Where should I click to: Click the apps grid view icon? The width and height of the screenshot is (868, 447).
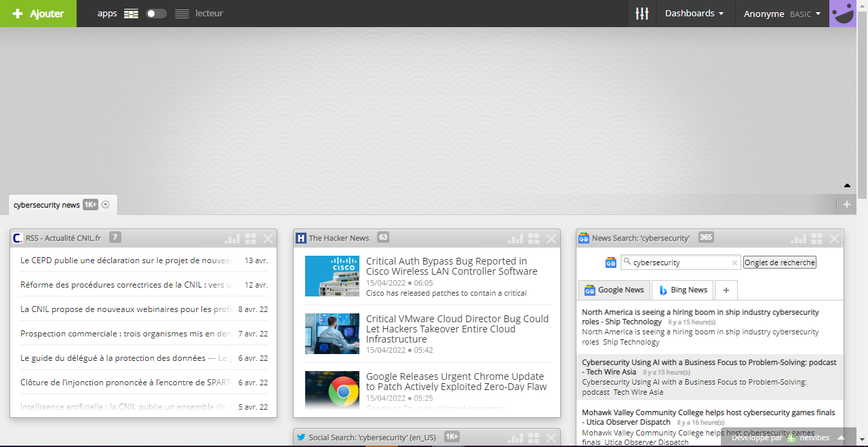pos(132,14)
